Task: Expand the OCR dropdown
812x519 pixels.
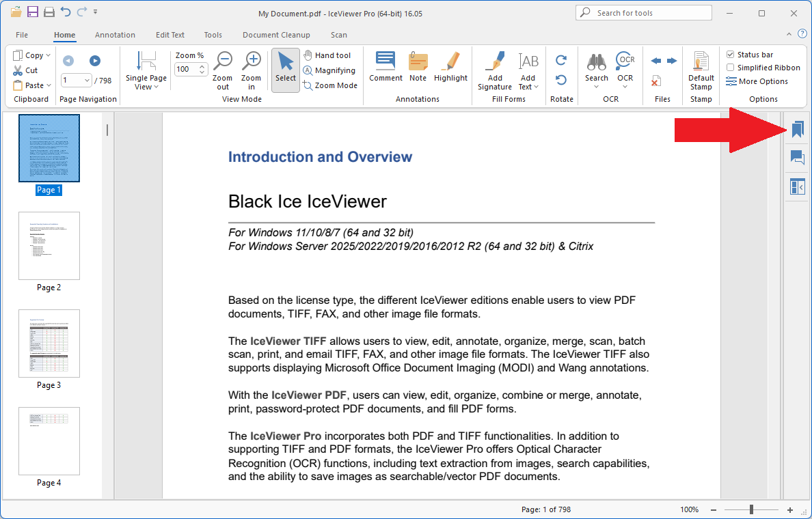Action: point(625,87)
